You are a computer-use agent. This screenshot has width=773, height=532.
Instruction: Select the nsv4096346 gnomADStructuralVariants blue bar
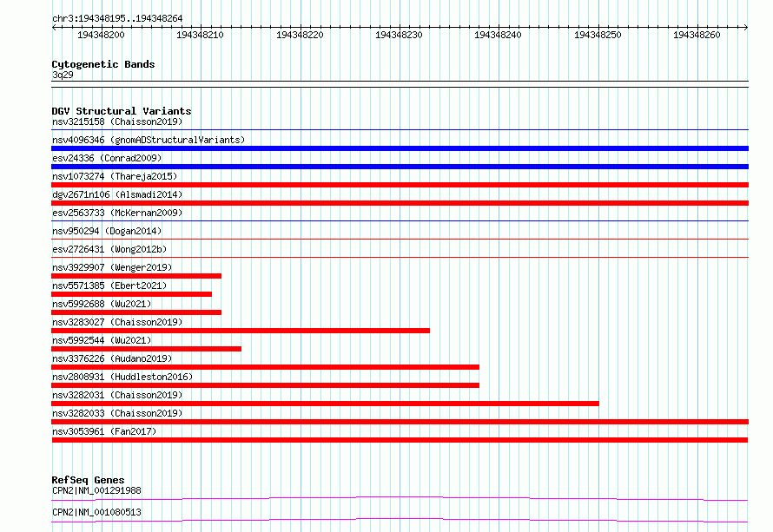(400, 148)
